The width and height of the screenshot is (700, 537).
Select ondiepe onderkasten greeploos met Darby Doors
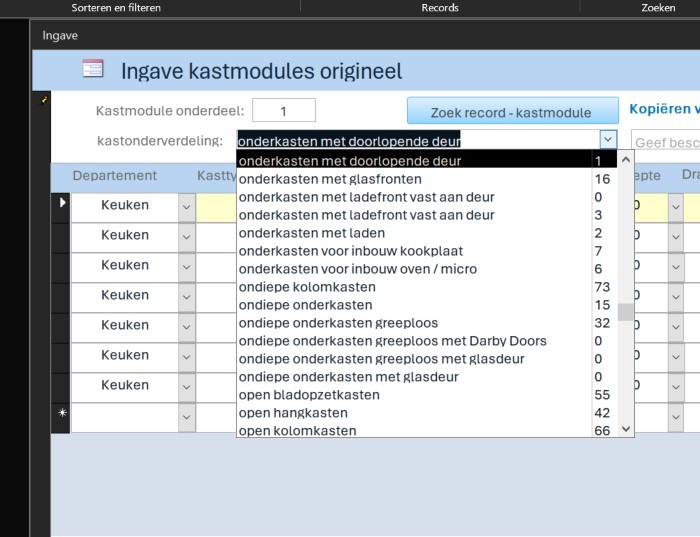click(427, 341)
